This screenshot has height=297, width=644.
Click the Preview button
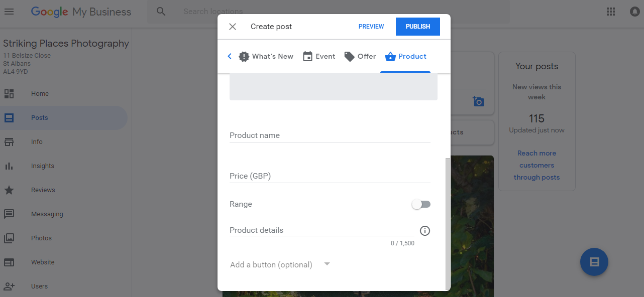pyautogui.click(x=371, y=27)
